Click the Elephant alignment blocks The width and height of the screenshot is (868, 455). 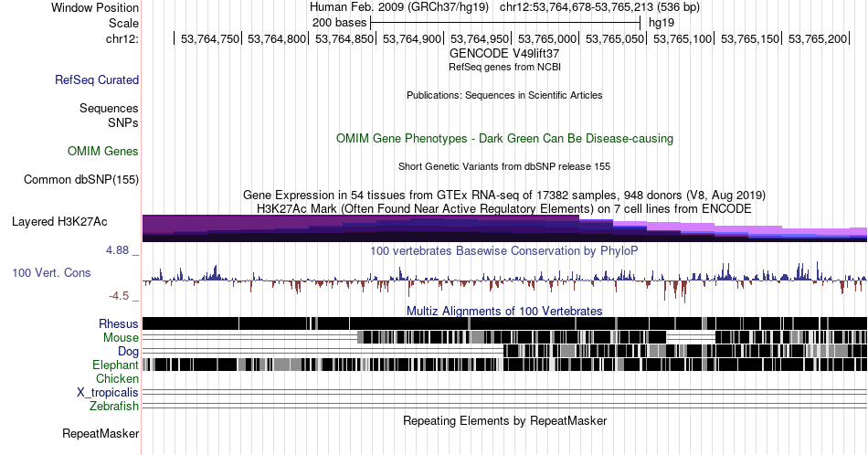(504, 365)
